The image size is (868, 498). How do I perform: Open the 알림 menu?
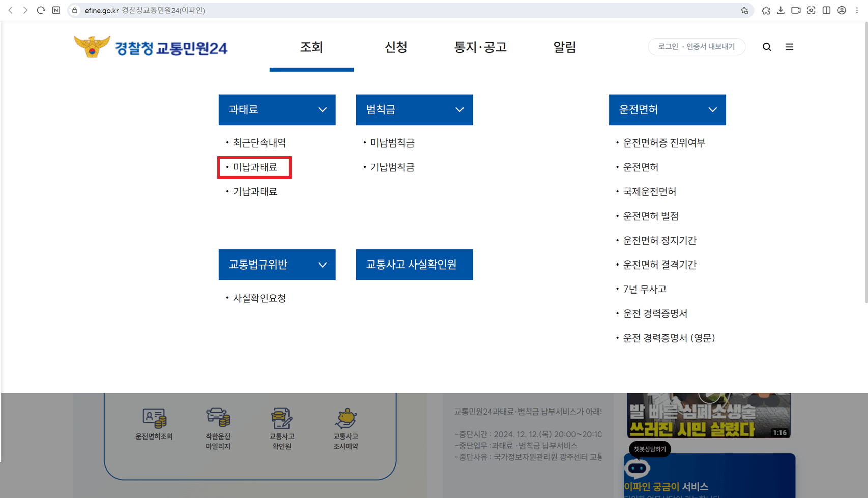pyautogui.click(x=565, y=47)
